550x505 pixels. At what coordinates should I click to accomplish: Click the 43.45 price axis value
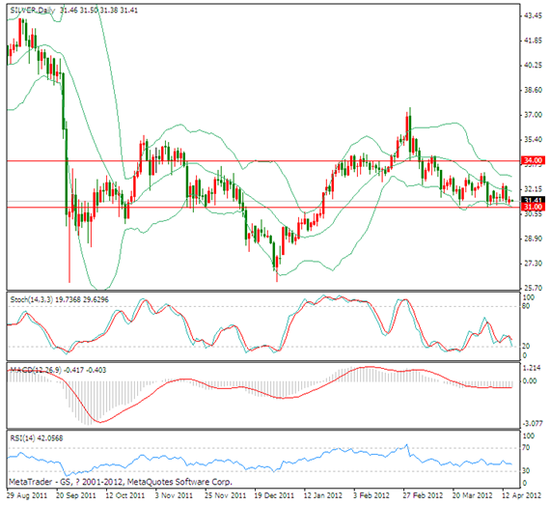click(x=533, y=16)
